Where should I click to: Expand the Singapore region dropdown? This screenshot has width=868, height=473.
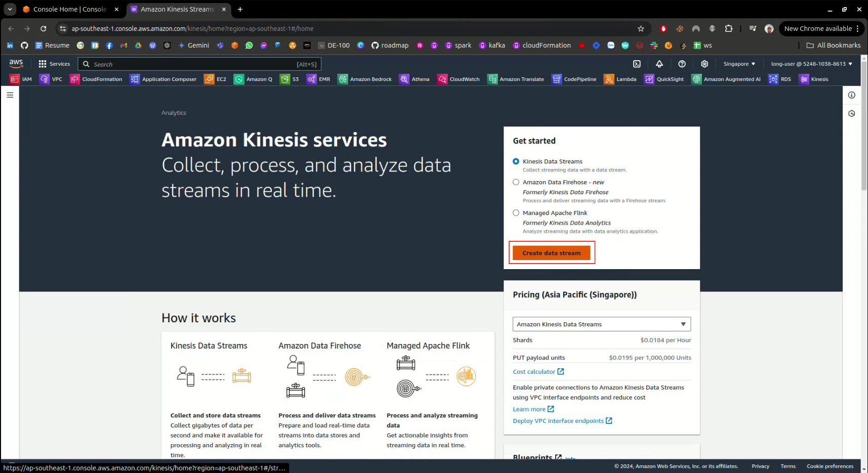pyautogui.click(x=739, y=64)
